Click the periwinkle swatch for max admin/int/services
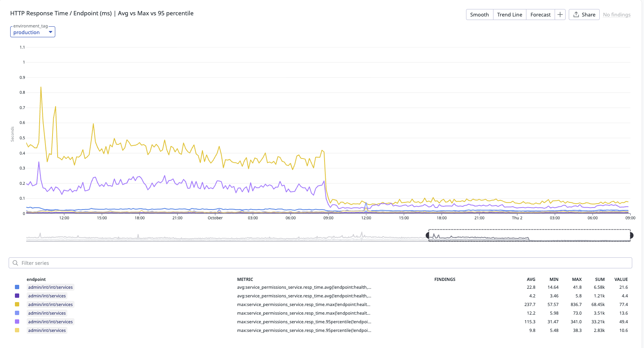Screen dimensions: 644x348 click(x=17, y=313)
